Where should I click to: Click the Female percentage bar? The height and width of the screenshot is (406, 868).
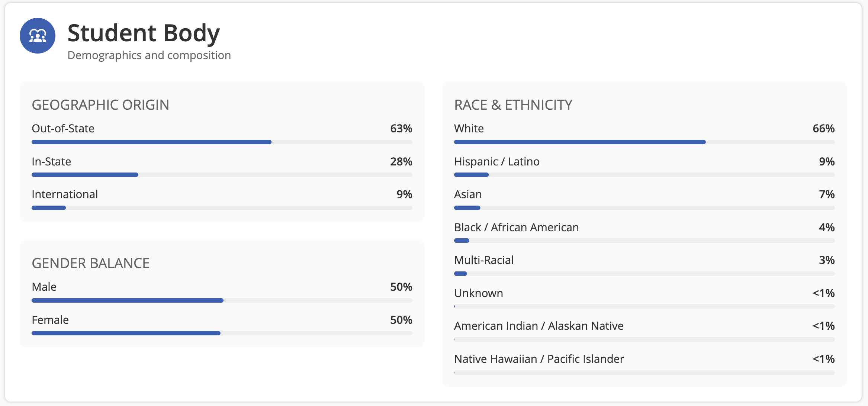tap(222, 333)
